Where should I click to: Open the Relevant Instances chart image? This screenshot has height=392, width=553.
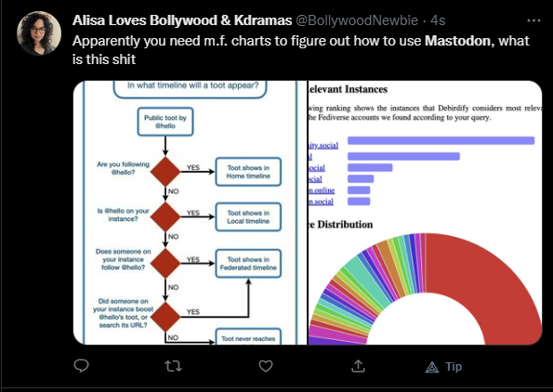point(426,213)
